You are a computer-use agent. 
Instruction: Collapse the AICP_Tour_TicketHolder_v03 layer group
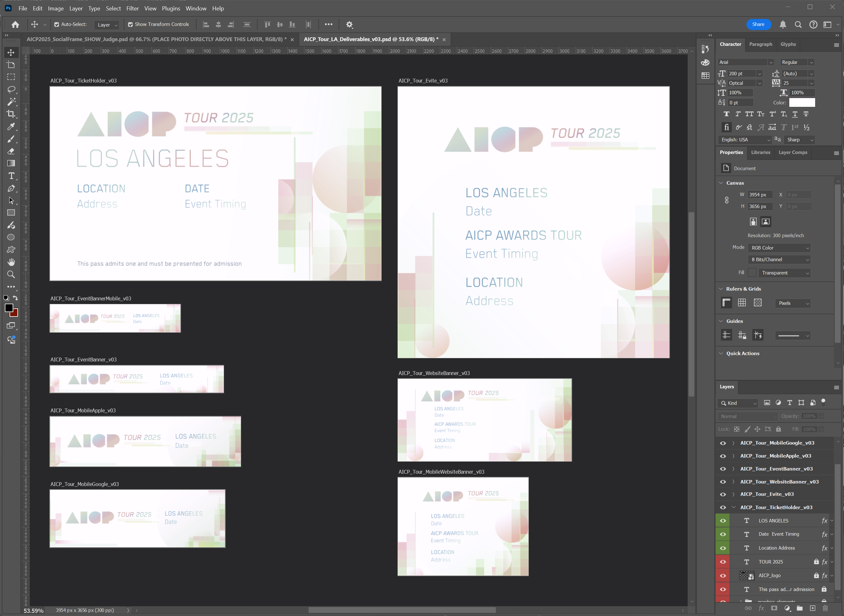click(733, 507)
